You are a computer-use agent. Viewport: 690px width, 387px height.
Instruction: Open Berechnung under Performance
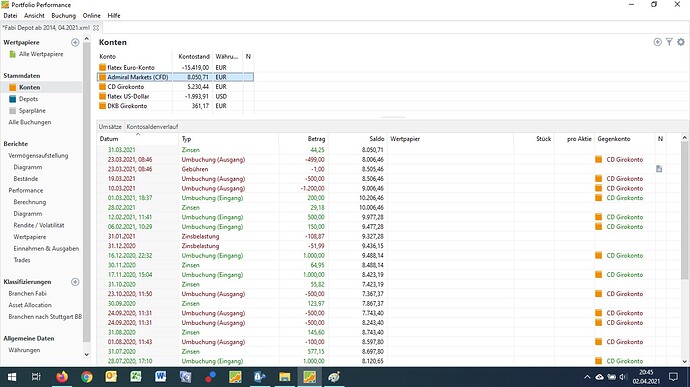(x=30, y=202)
